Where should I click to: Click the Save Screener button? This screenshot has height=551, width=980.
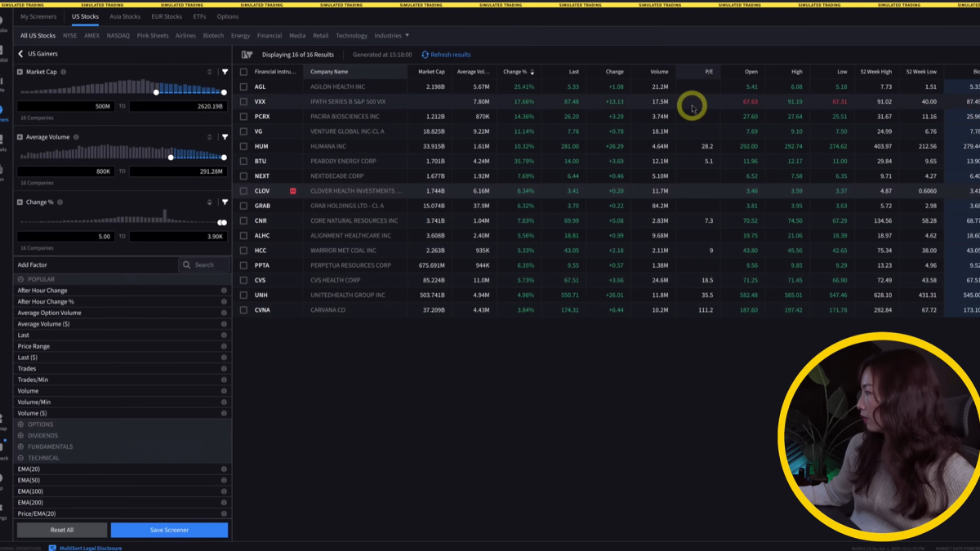(x=169, y=530)
